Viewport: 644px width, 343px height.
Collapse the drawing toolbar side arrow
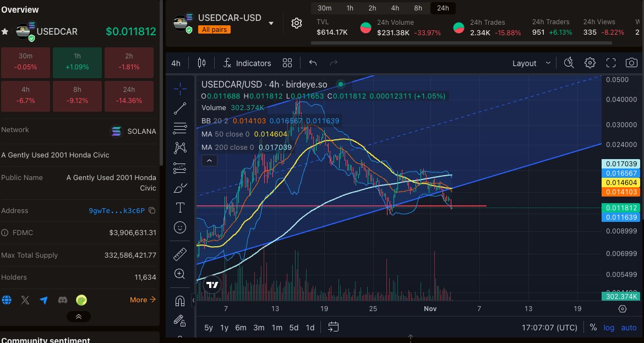tap(193, 300)
